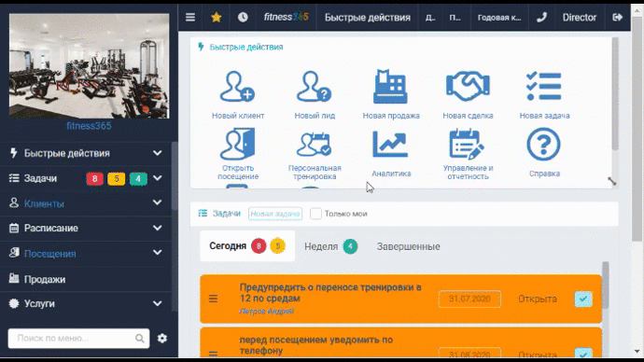The width and height of the screenshot is (644, 362).
Task: Click Предупредить о переносе тренировки task title
Action: (330, 293)
